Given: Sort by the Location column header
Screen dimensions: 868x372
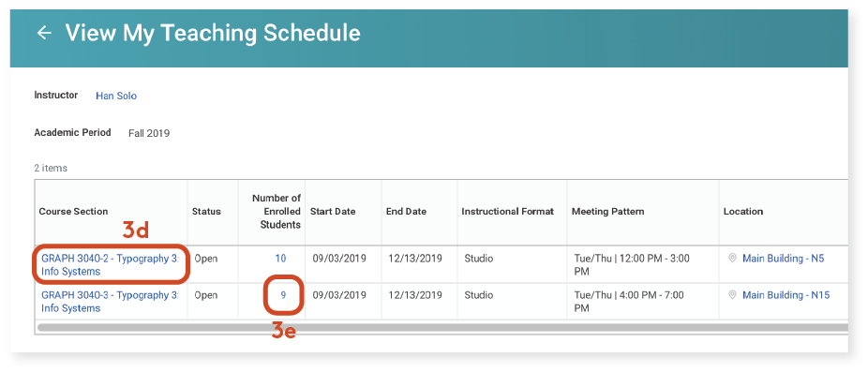Looking at the screenshot, I should click(743, 212).
